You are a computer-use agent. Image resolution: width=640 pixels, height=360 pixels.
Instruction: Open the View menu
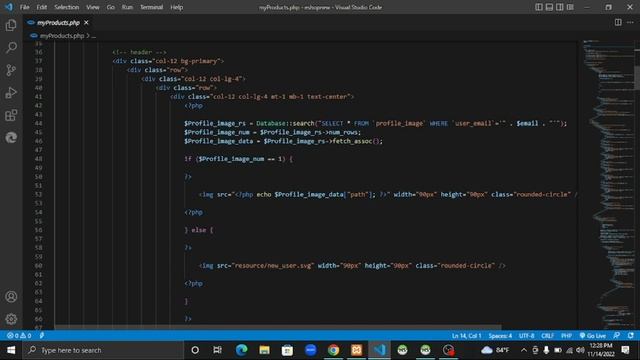point(93,7)
